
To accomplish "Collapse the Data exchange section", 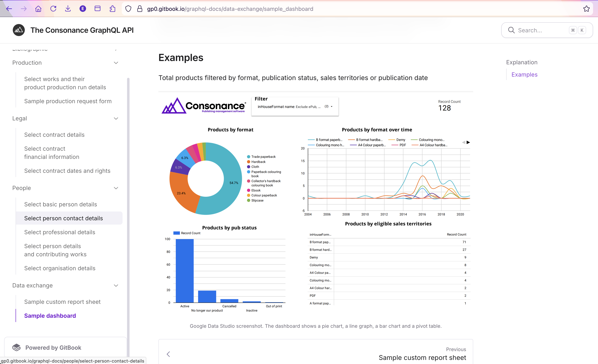I will 116,286.
